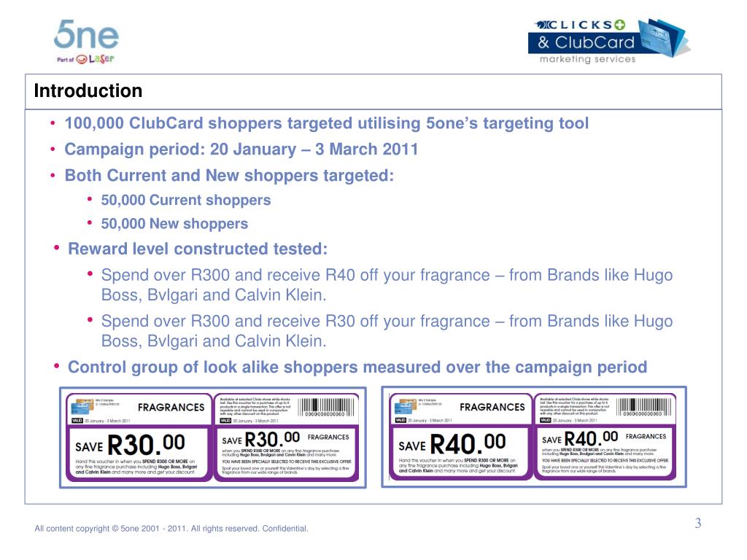Click the barcode on the R30 voucher
Viewport: 747px width, 560px height.
coord(326,408)
